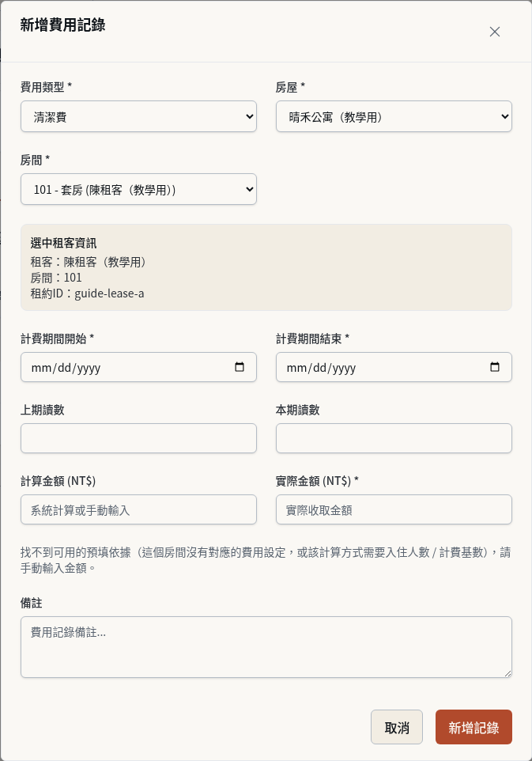Click the 實際金額 (NT$) input field

tap(394, 509)
